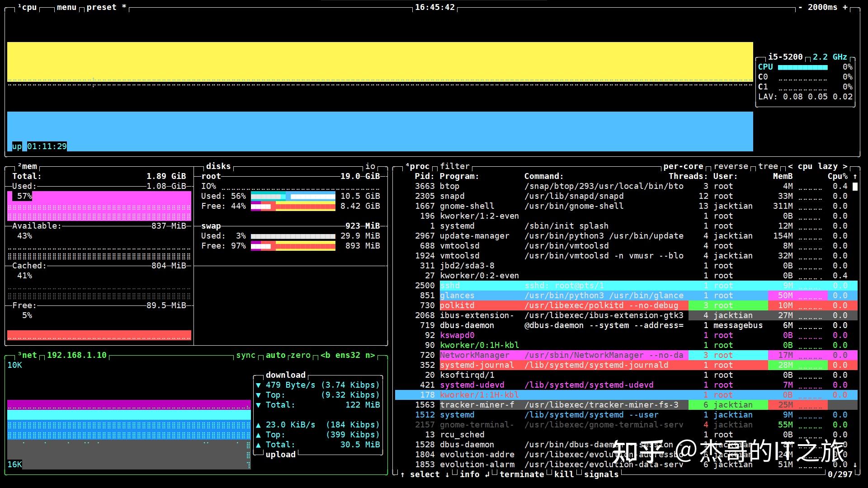The width and height of the screenshot is (868, 488).
Task: Click the minus to decrease update interval
Action: (801, 7)
